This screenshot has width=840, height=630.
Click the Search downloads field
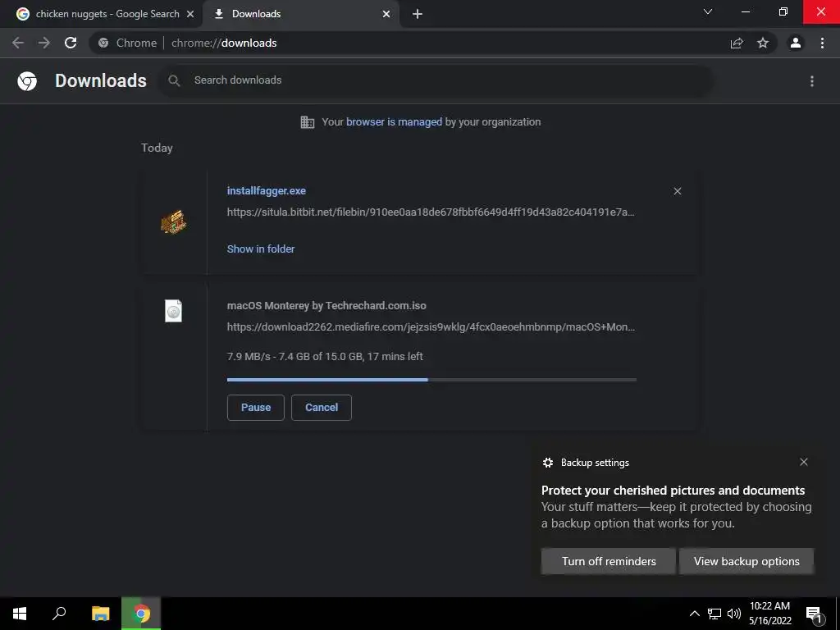coord(435,80)
